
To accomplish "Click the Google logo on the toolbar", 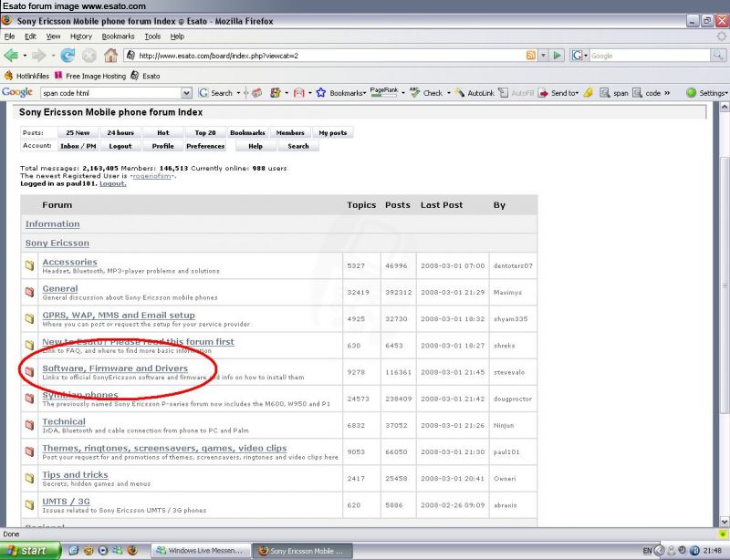I will click(x=17, y=92).
